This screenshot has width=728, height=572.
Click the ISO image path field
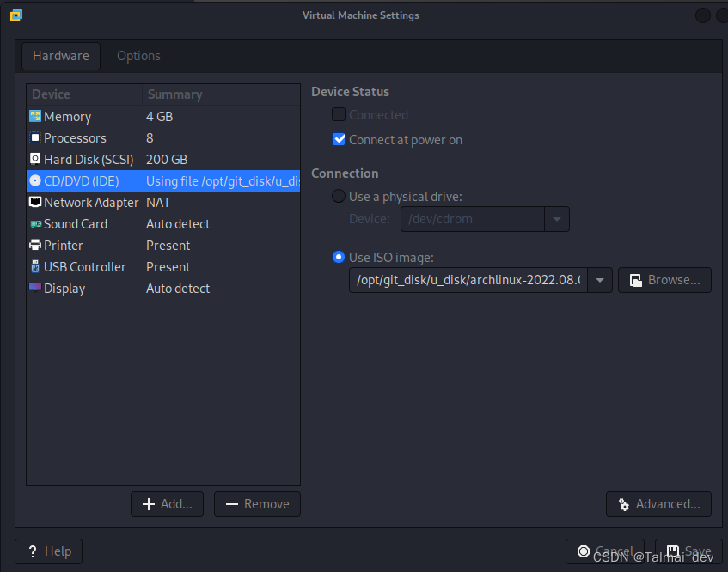click(x=468, y=280)
